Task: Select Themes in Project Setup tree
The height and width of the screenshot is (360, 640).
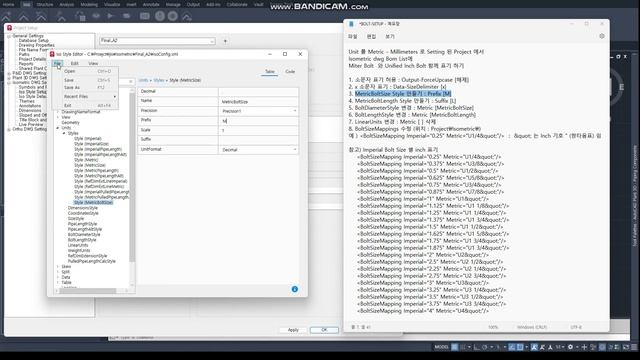Action: [27, 101]
